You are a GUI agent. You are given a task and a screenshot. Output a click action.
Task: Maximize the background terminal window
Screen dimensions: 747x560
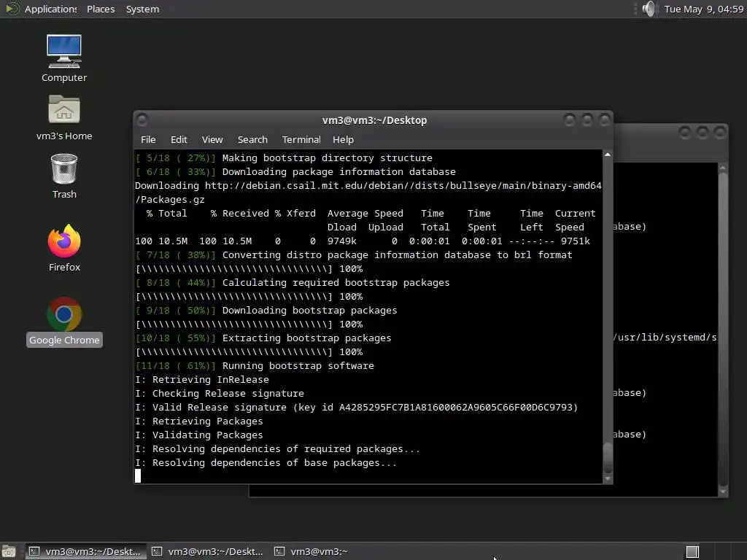pos(702,133)
